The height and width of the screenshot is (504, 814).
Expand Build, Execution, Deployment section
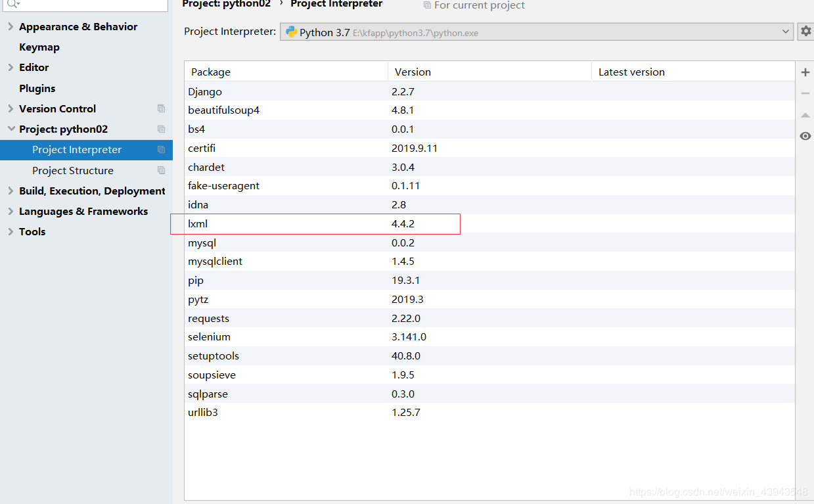(x=11, y=191)
